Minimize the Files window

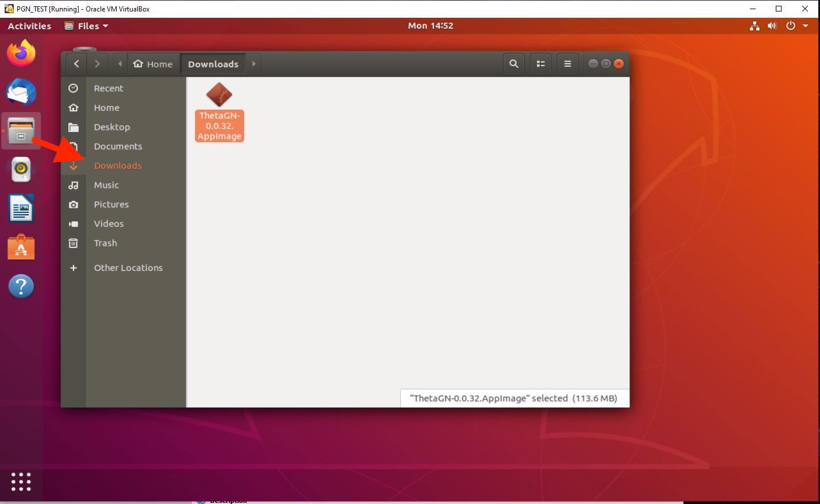(x=593, y=64)
